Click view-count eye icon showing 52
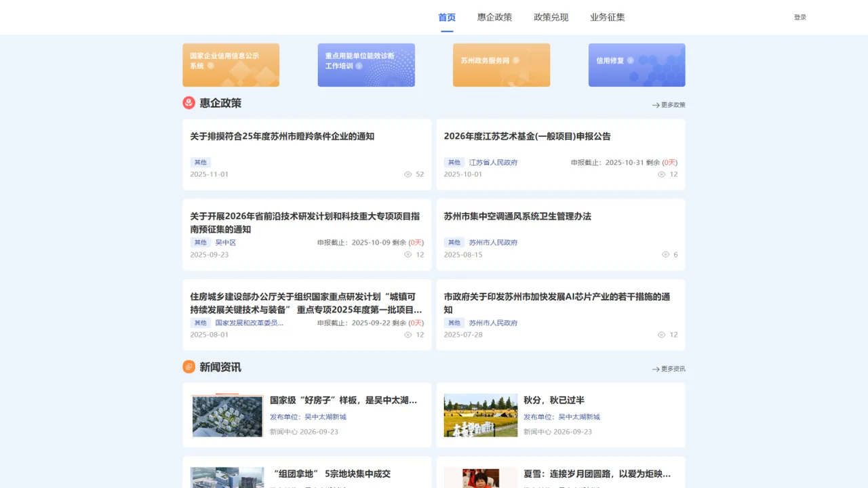The image size is (868, 488). click(x=408, y=174)
